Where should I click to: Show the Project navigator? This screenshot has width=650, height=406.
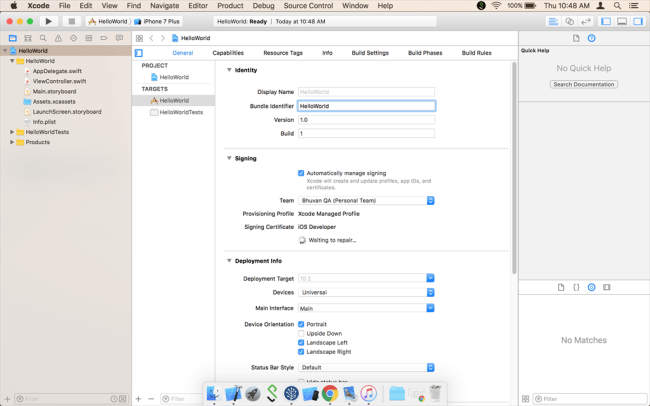[13, 38]
